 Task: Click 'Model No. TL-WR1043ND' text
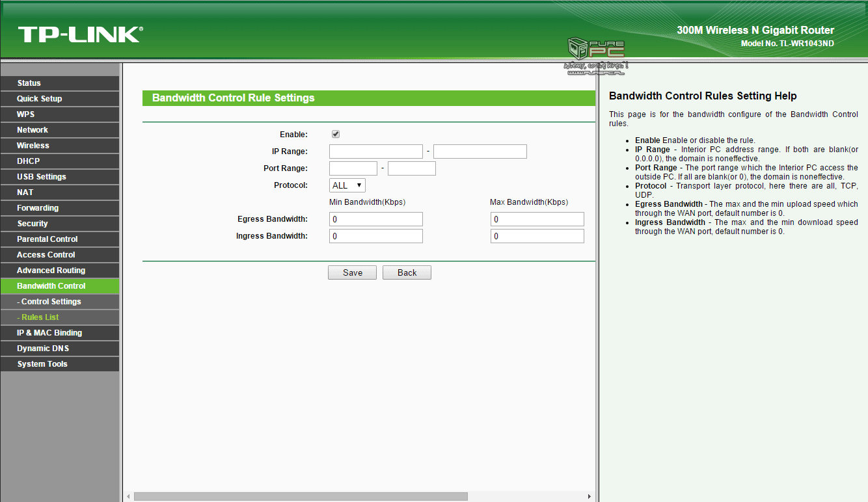[787, 44]
